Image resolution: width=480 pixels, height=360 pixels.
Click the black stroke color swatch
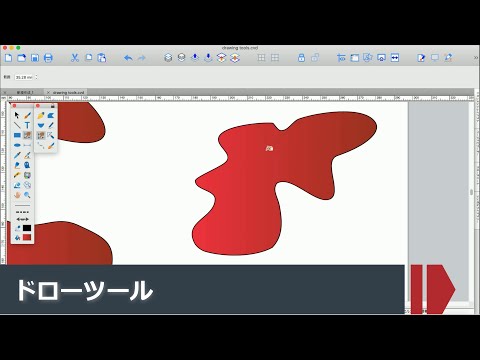click(27, 228)
